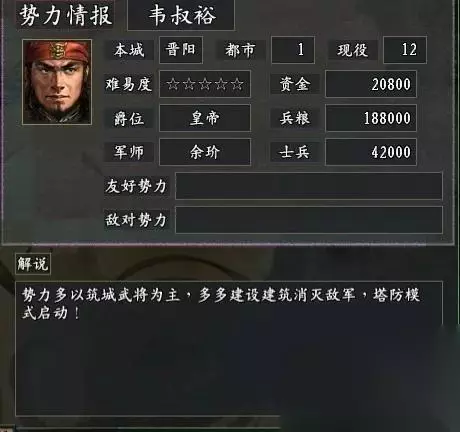Click the empty 友好势力 list box
460x432 pixels.
click(309, 186)
